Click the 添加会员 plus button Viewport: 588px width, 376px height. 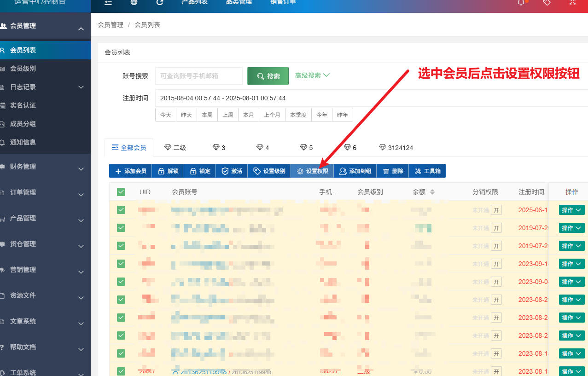click(x=130, y=171)
